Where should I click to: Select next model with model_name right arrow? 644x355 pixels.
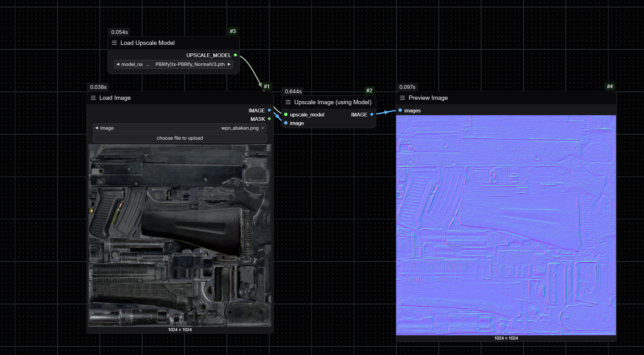(x=229, y=64)
